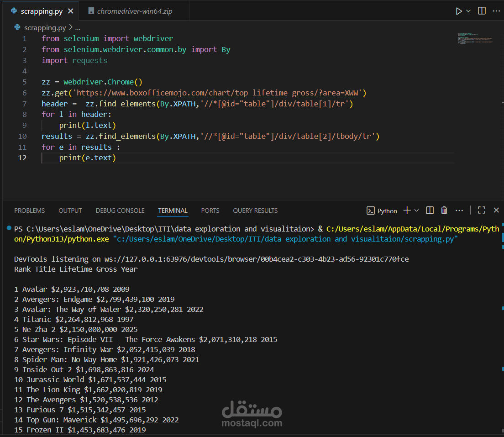Click 'Furious 7' output row
504x437 pixels.
click(80, 410)
